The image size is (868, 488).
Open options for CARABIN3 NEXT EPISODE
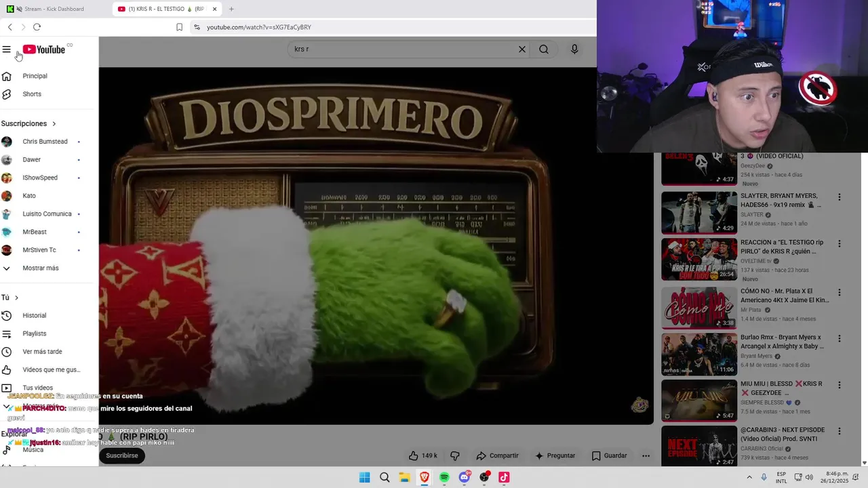click(839, 431)
